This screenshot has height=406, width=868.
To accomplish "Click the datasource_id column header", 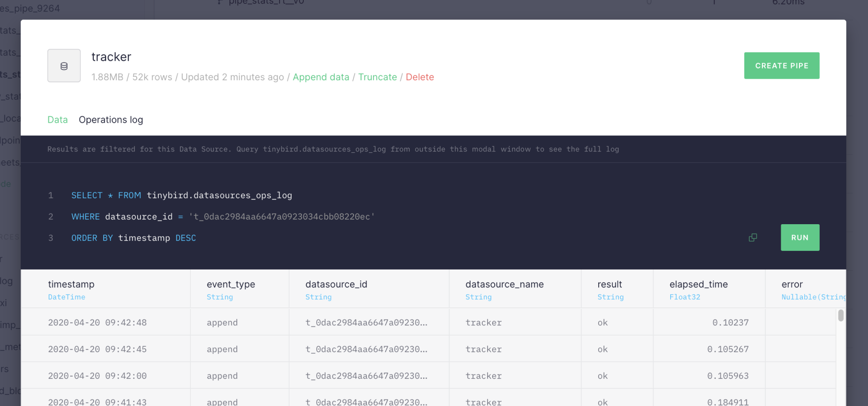I will point(336,284).
